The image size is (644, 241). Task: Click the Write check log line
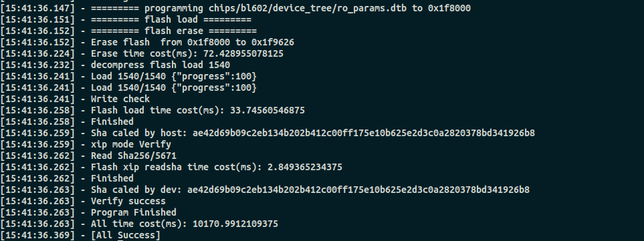point(120,99)
